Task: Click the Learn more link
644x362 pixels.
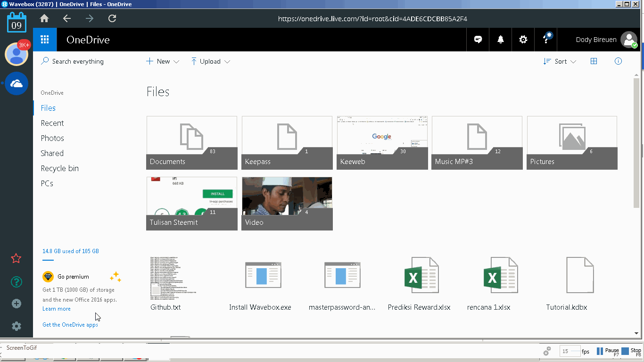Action: (x=57, y=309)
